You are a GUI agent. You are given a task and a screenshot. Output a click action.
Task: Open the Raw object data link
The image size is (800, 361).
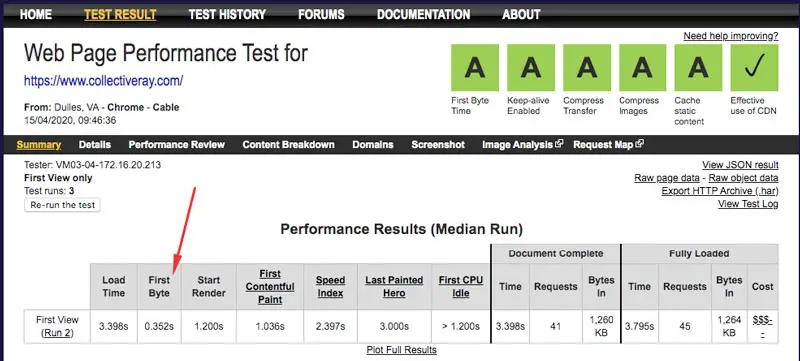[743, 178]
